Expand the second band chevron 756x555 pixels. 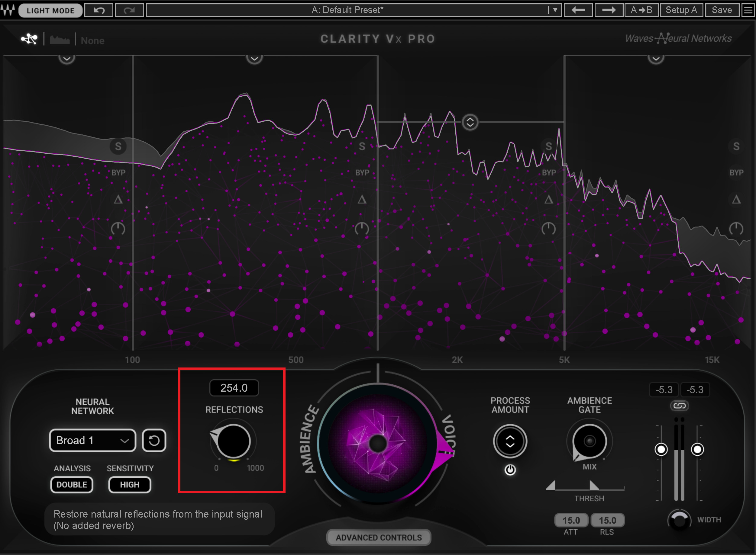point(254,59)
